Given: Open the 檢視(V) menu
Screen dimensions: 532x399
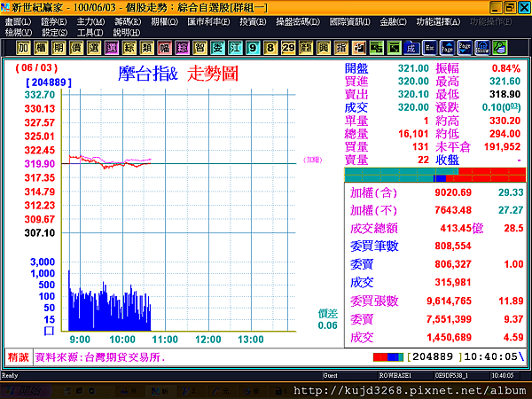Looking at the screenshot, I should coord(19,33).
